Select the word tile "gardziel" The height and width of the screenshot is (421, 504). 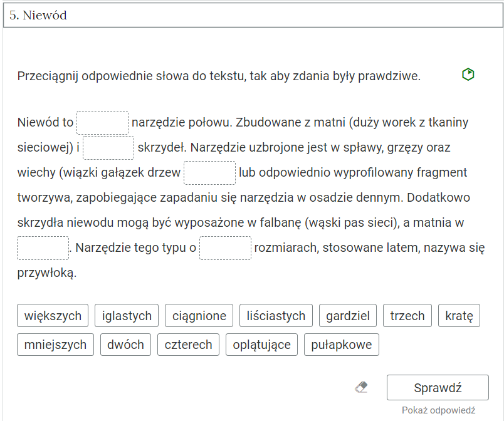[x=348, y=316]
